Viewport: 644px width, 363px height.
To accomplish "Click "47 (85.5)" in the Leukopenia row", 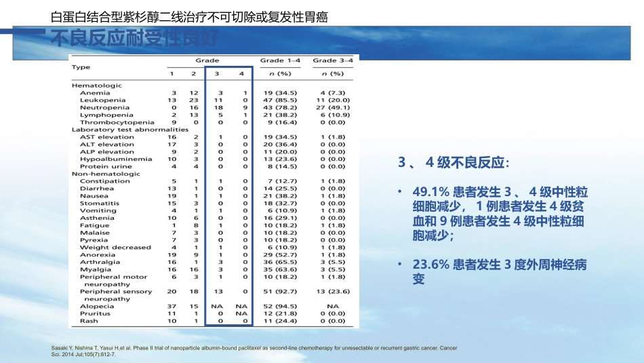I will pos(280,100).
